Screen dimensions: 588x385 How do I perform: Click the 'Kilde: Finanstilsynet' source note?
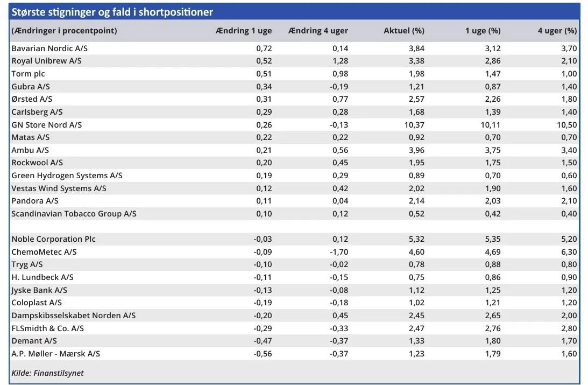pyautogui.click(x=47, y=373)
